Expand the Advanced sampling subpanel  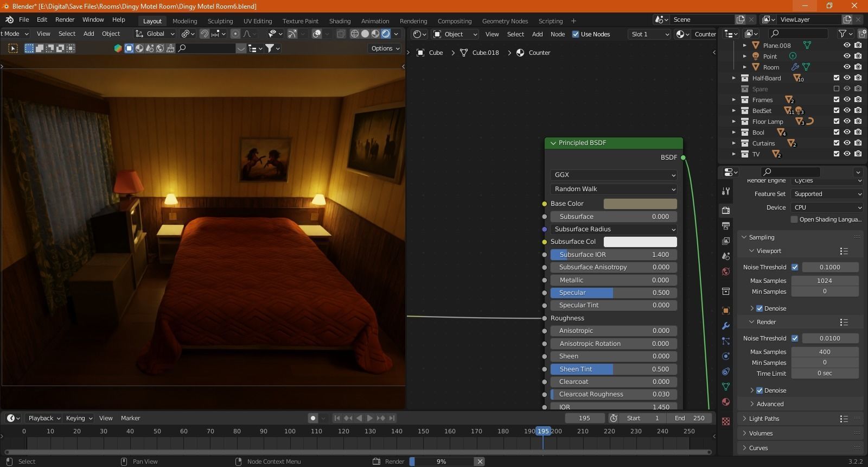(x=770, y=404)
